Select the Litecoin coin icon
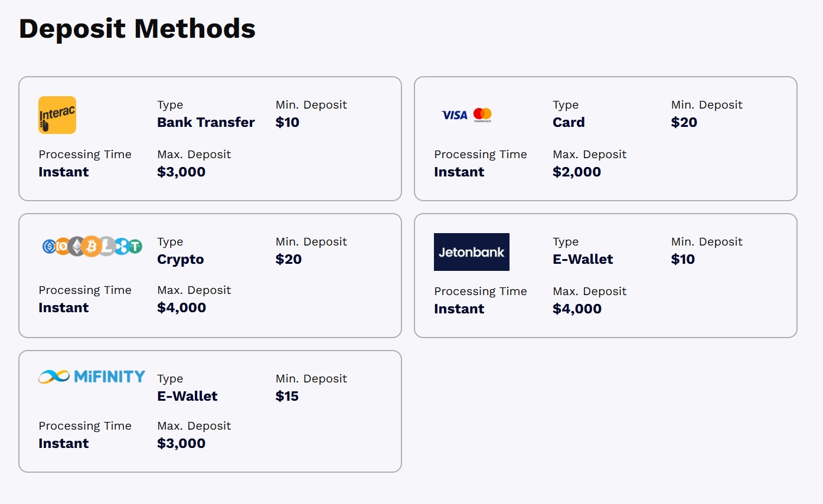Screen dimensions: 823x504 (109, 246)
